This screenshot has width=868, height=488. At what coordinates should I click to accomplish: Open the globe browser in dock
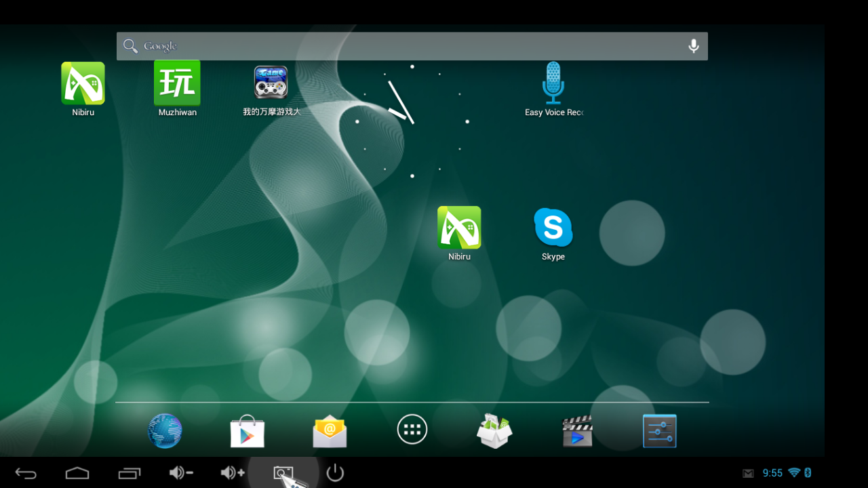pyautogui.click(x=165, y=431)
